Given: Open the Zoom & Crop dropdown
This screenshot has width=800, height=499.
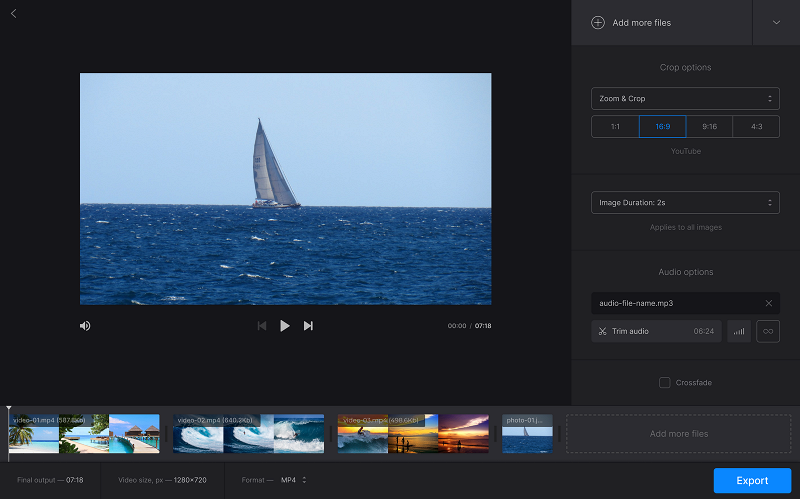Looking at the screenshot, I should click(x=685, y=99).
